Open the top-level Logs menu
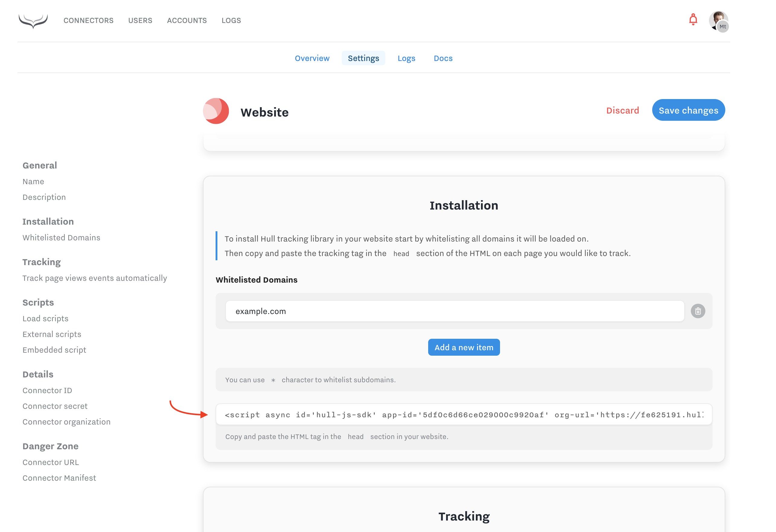Image resolution: width=776 pixels, height=532 pixels. (x=231, y=21)
